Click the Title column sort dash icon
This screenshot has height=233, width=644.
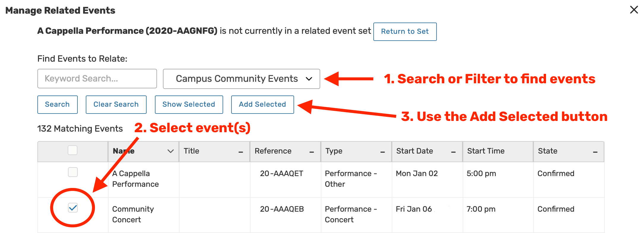241,152
